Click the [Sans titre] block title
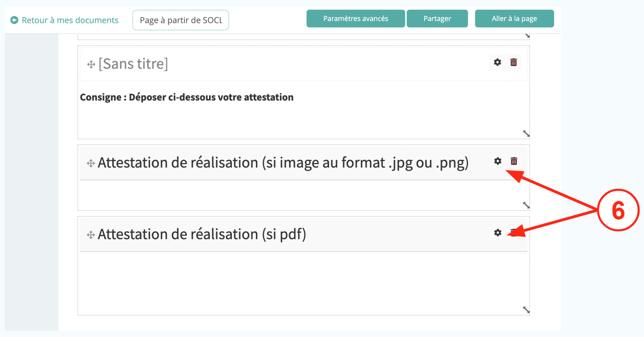The width and height of the screenshot is (644, 337). pyautogui.click(x=133, y=64)
